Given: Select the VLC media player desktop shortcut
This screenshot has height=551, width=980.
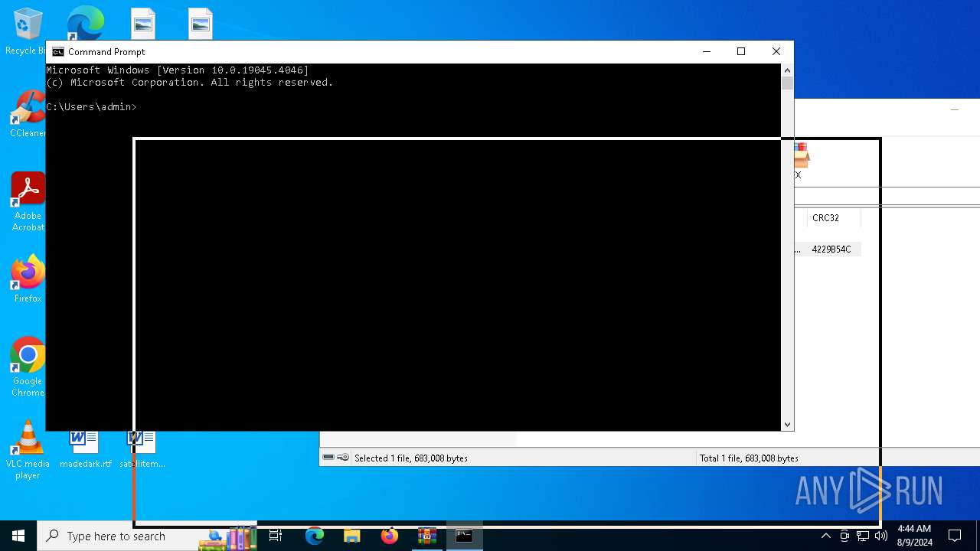Looking at the screenshot, I should click(28, 450).
